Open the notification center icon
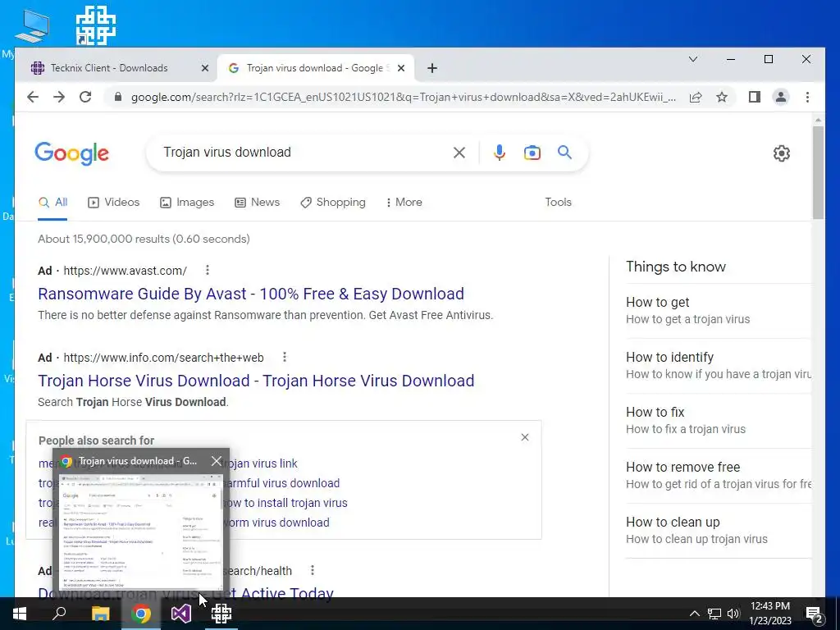This screenshot has width=840, height=630. tap(814, 614)
